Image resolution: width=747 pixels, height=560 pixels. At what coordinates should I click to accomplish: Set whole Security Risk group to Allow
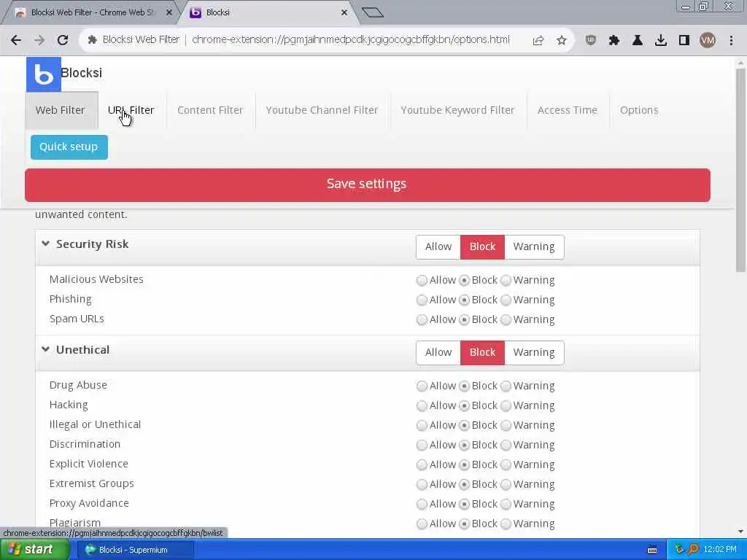pos(438,247)
